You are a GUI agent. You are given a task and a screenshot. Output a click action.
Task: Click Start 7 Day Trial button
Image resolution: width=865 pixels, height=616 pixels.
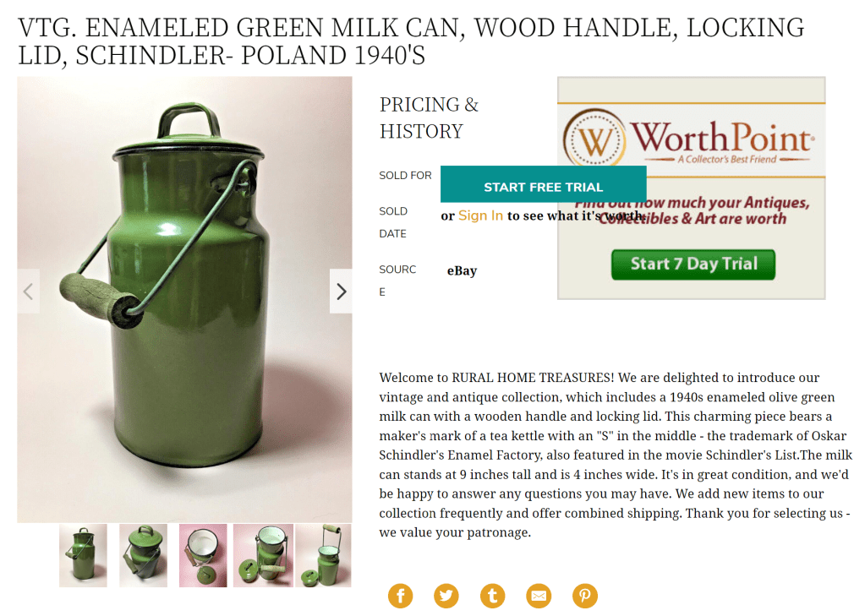tap(693, 264)
